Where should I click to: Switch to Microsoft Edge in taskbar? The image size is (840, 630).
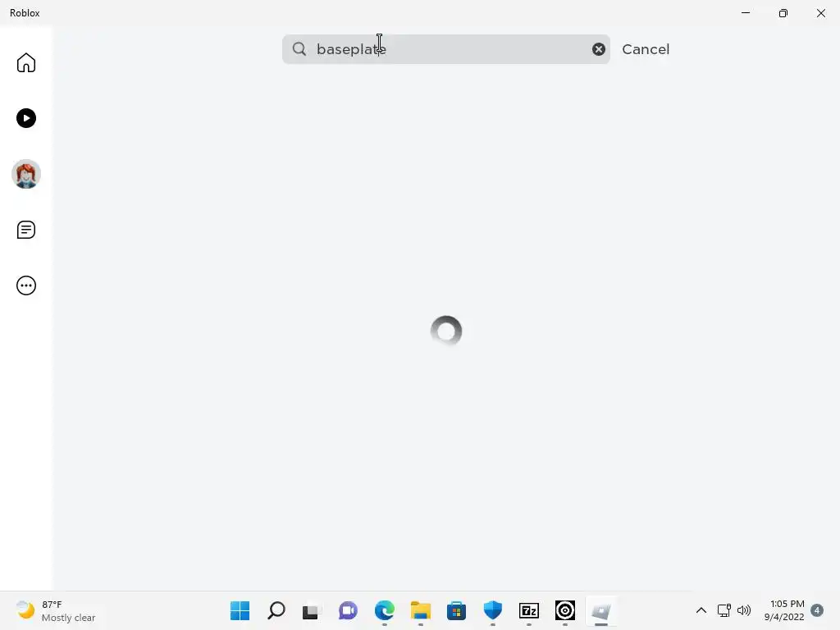(384, 610)
